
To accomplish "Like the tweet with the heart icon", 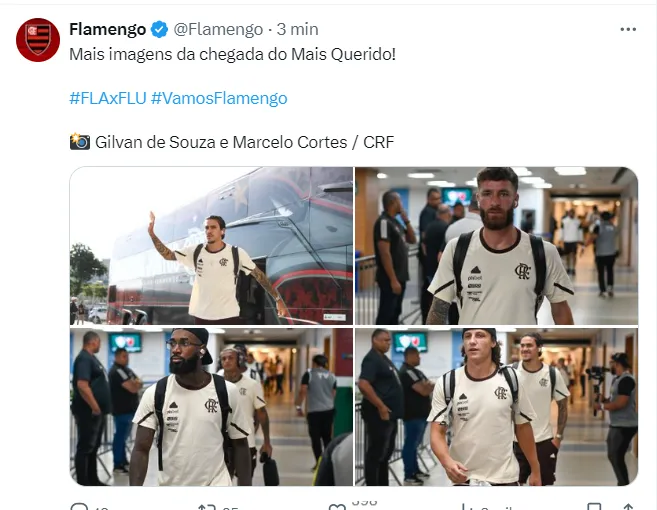I will coord(337,507).
